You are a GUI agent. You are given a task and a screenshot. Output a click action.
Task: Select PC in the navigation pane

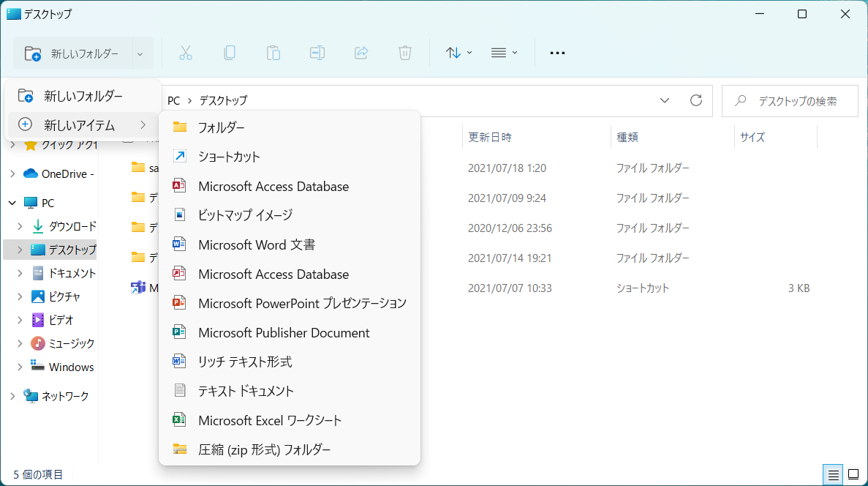(x=39, y=203)
